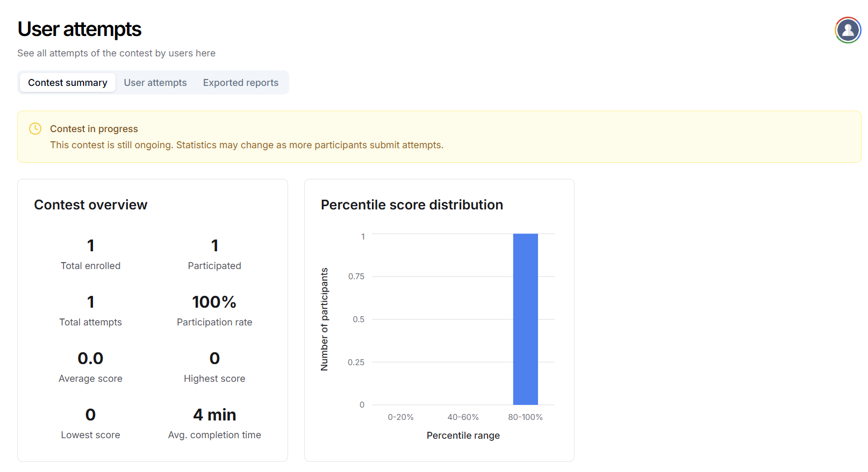Click the Contest overview card heading
The image size is (868, 472).
(90, 205)
